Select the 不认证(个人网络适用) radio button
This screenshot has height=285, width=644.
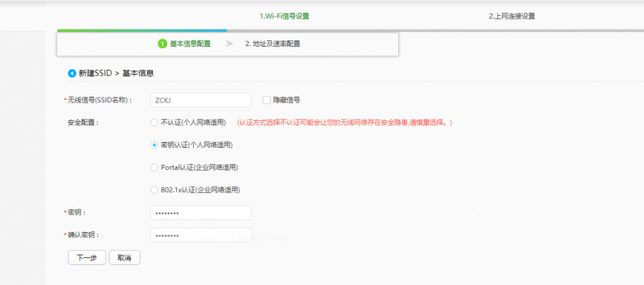[x=155, y=122]
